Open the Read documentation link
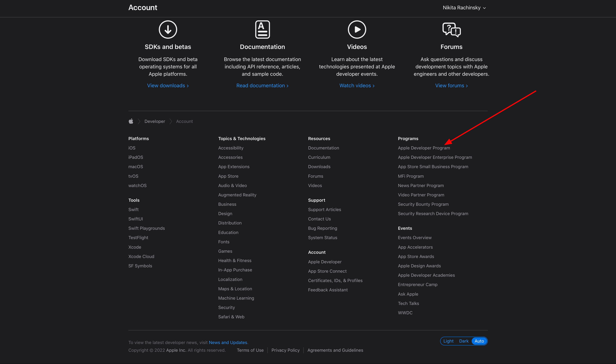 pyautogui.click(x=262, y=85)
